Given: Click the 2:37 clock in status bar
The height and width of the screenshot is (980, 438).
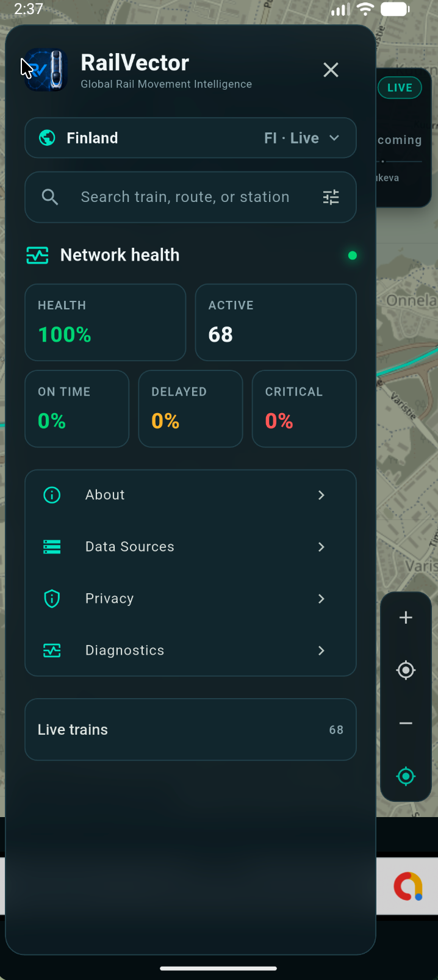Looking at the screenshot, I should [29, 9].
